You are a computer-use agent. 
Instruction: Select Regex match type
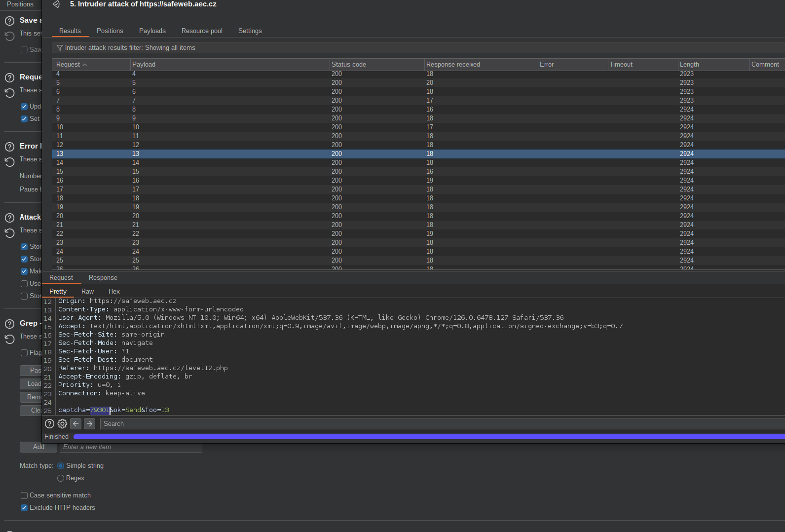(x=61, y=478)
